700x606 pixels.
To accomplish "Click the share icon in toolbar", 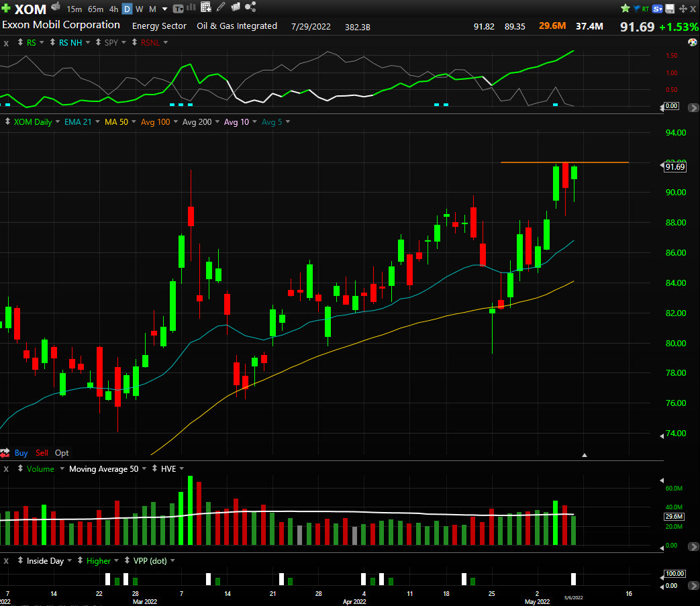I will [x=250, y=7].
